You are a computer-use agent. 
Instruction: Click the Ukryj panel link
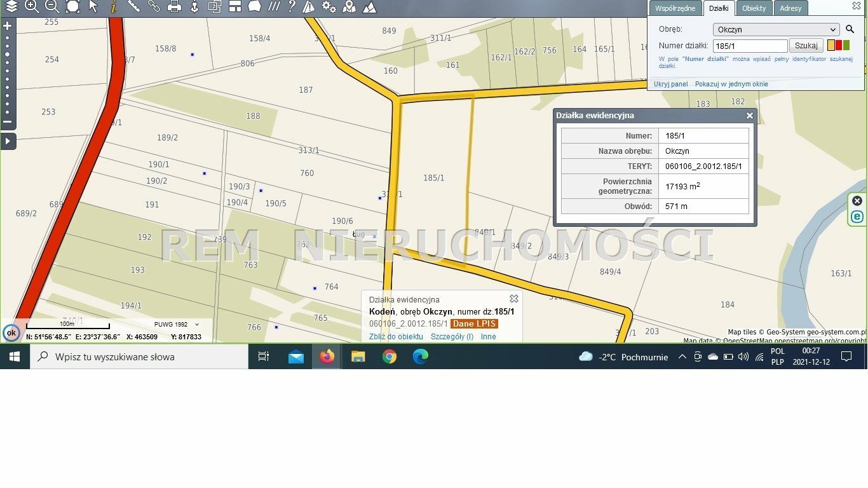[x=670, y=84]
